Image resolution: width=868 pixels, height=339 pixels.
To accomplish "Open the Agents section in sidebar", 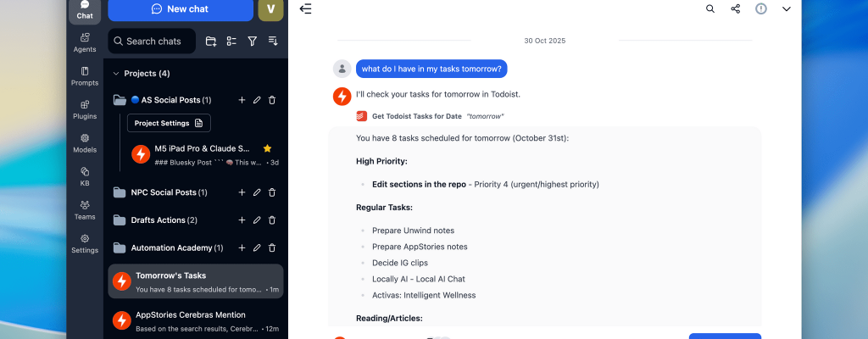I will 85,42.
